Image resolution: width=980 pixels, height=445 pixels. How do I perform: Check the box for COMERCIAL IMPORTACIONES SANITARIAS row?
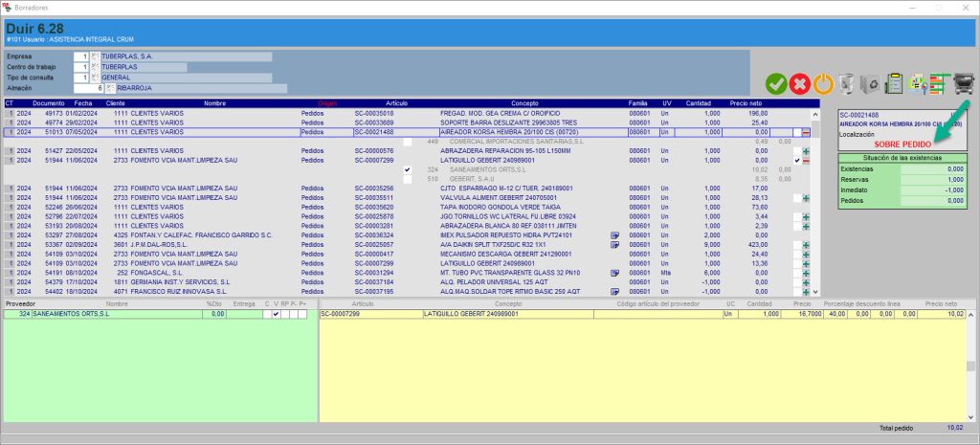coord(409,142)
